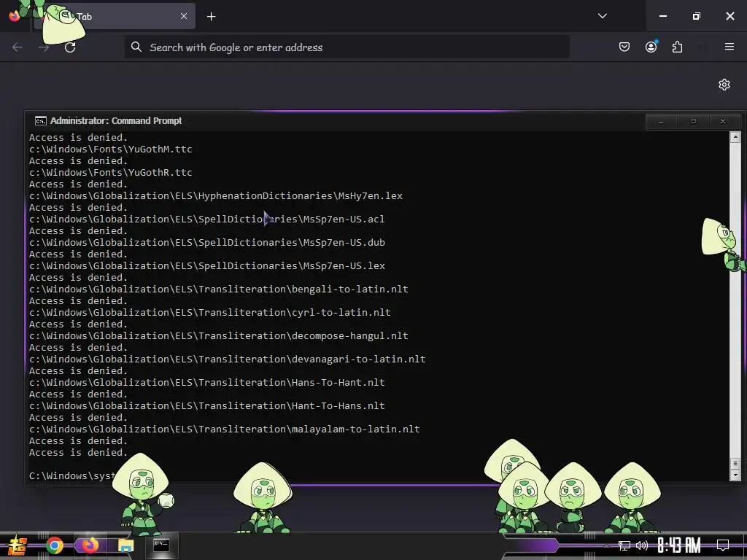Restore down the Firefox browser window

coord(697,16)
